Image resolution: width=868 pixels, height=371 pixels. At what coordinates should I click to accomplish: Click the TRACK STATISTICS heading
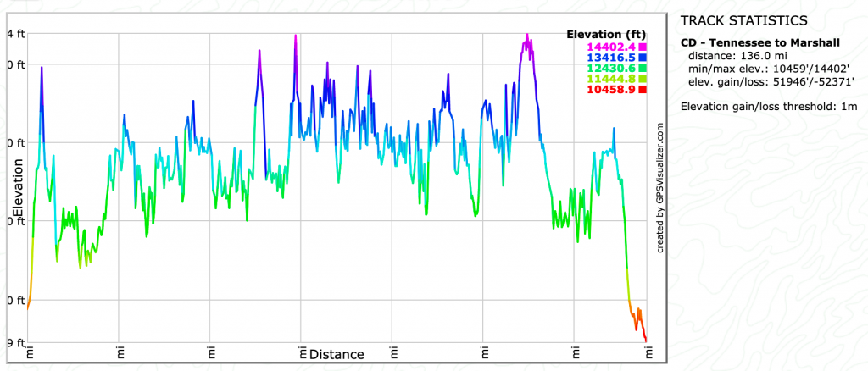[743, 20]
